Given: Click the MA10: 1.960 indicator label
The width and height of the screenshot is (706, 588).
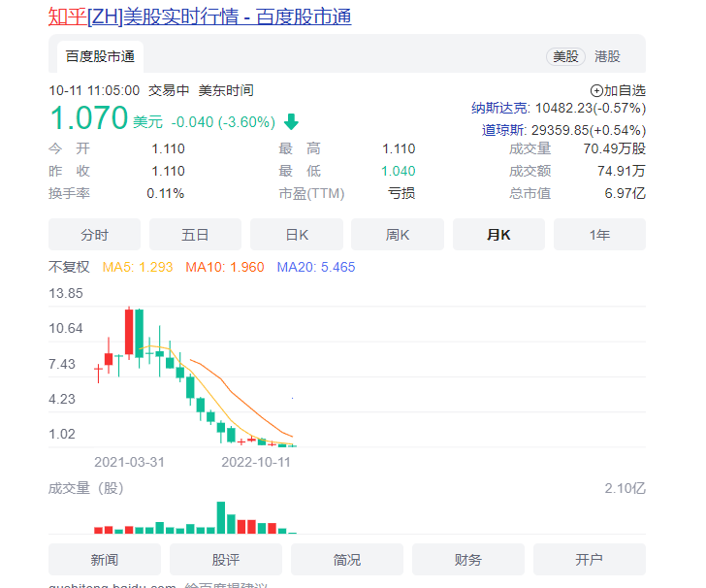Looking at the screenshot, I should pos(225,267).
